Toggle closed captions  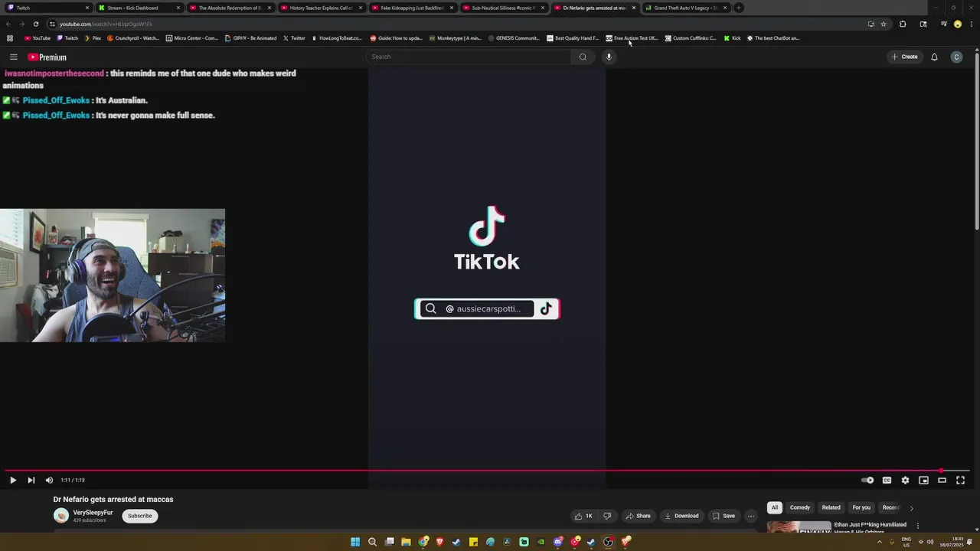(887, 481)
